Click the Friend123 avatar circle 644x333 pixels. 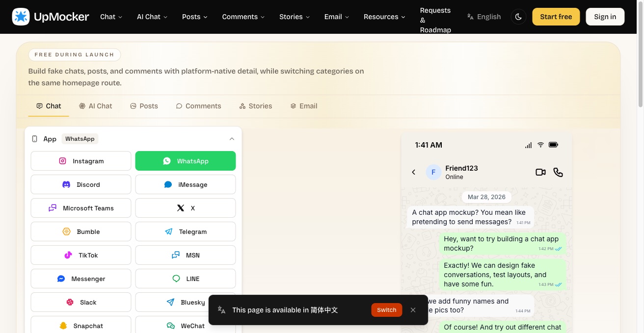433,172
